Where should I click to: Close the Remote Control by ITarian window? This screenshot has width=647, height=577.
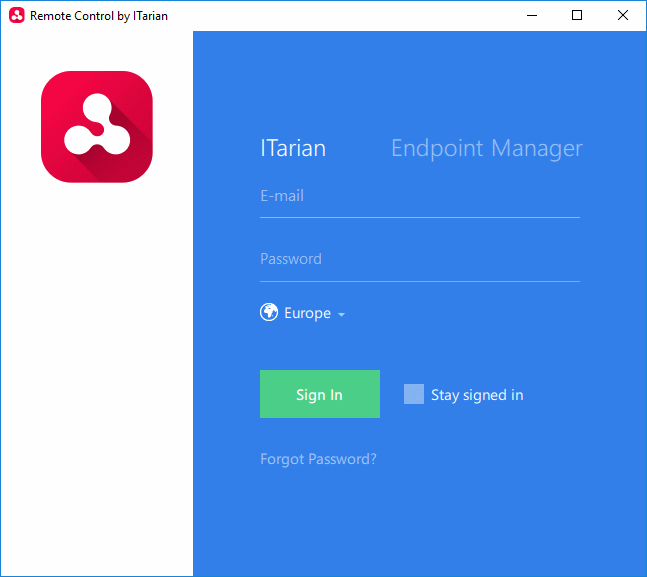(x=623, y=15)
